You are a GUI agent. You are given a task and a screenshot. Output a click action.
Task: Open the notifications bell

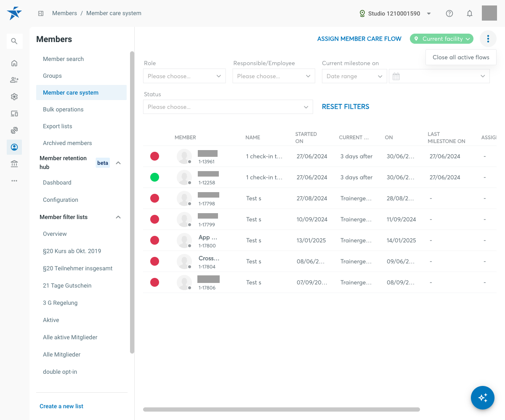coord(470,13)
